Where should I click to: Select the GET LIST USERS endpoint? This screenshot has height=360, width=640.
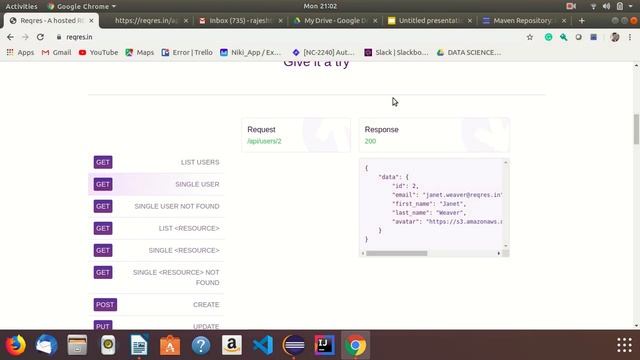tap(156, 162)
